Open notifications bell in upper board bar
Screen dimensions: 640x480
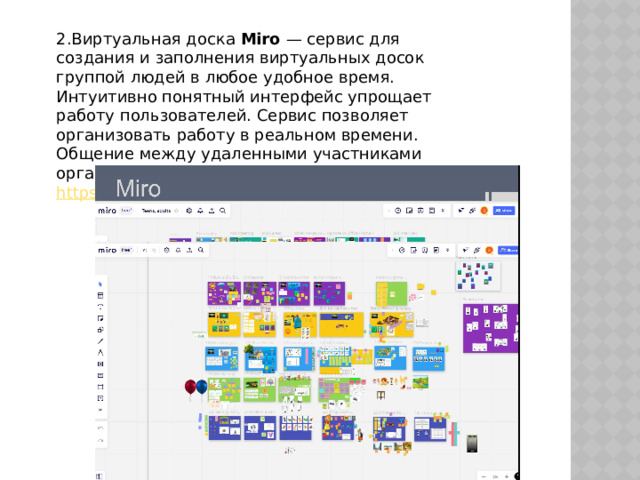click(200, 211)
